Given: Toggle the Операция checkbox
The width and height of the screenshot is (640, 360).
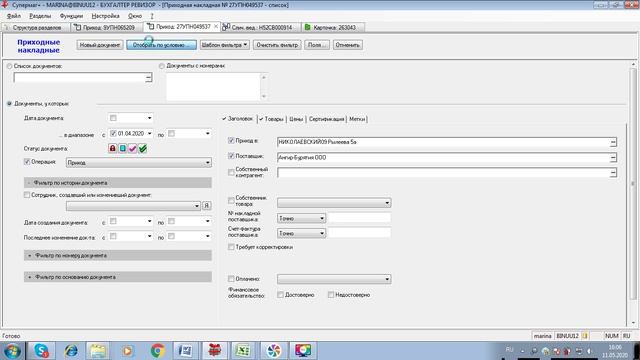Looking at the screenshot, I should click(x=27, y=162).
